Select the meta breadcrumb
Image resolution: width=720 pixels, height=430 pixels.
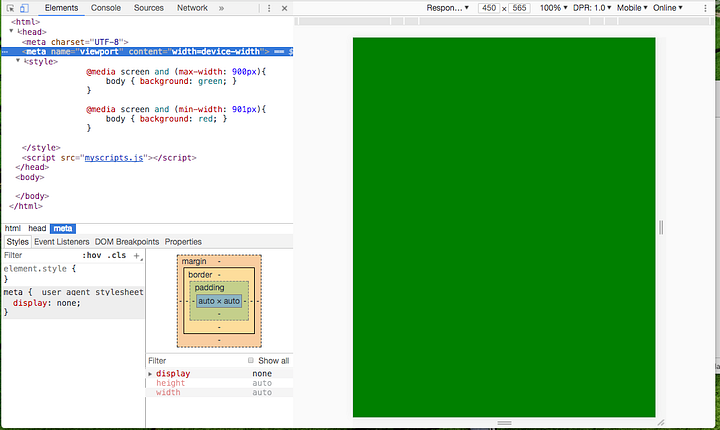63,228
